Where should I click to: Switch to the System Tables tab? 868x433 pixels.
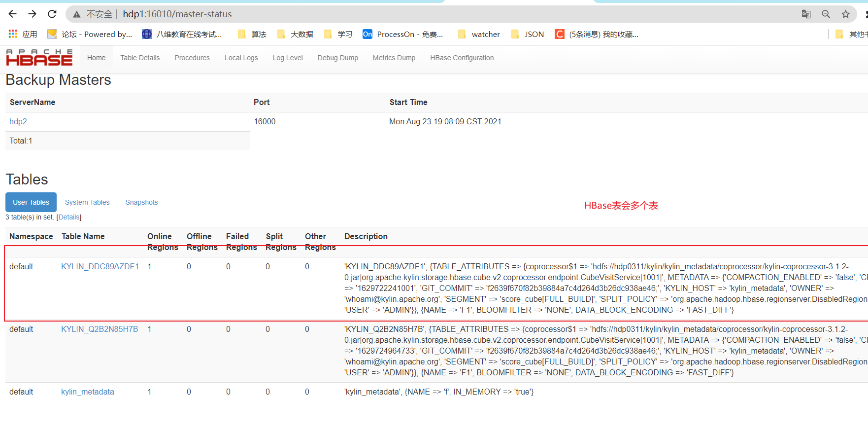tap(87, 202)
